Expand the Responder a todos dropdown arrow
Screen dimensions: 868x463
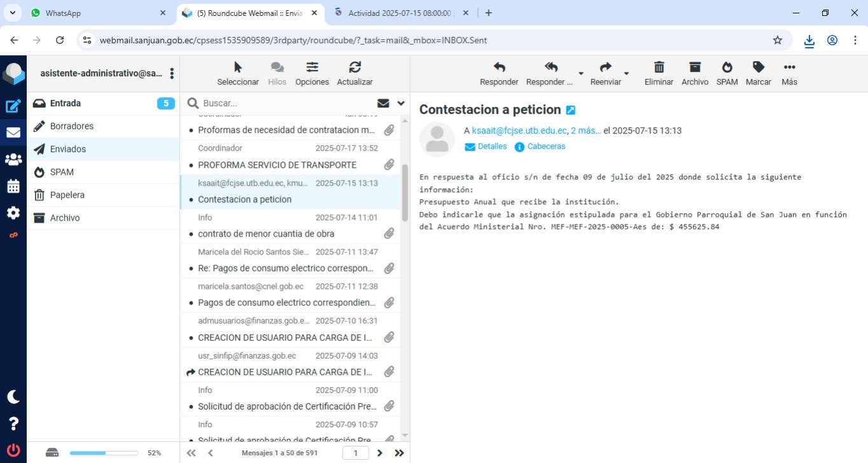pyautogui.click(x=581, y=74)
